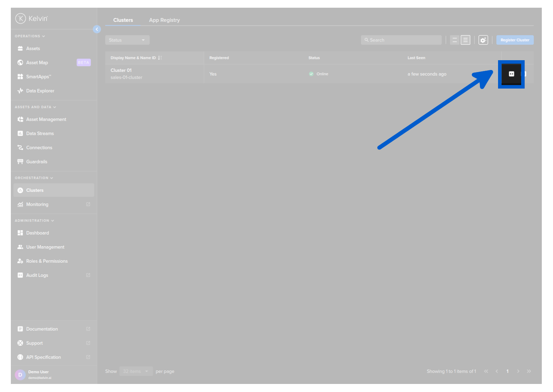Open Asset Map in sidebar

coord(37,63)
